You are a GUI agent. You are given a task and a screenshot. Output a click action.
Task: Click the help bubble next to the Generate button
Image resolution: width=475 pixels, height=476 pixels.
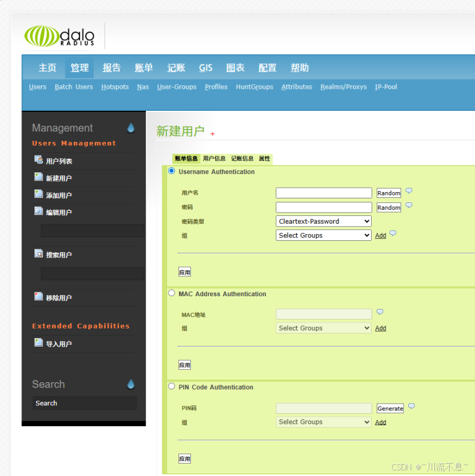[411, 406]
